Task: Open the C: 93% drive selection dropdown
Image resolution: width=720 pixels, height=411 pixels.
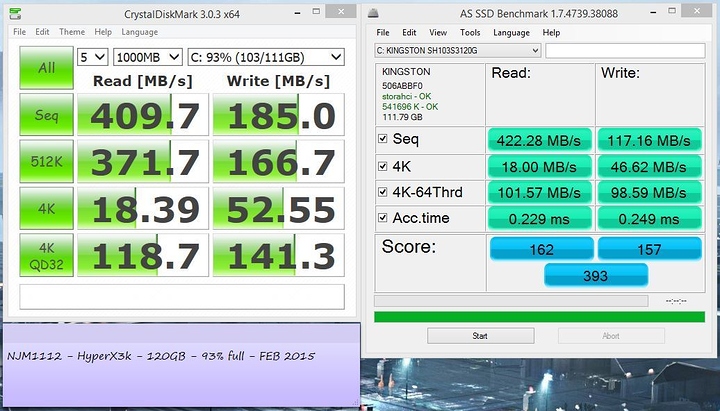Action: click(x=265, y=57)
